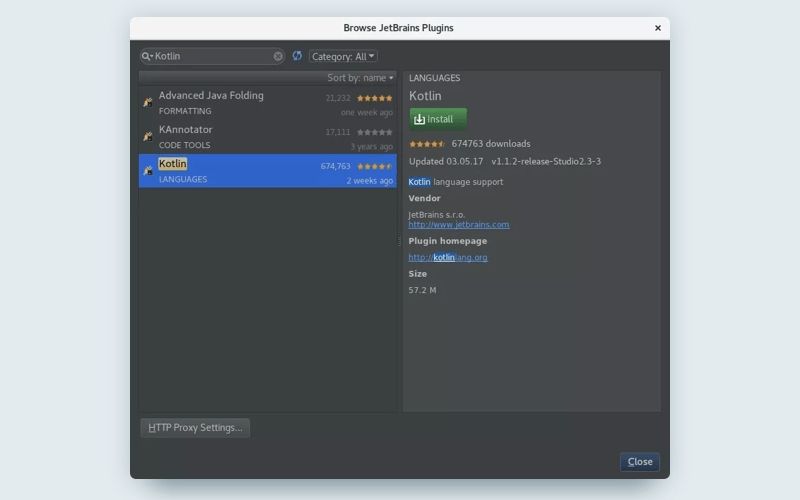Select Advanced Java Folding plugin name
800x500 pixels.
pyautogui.click(x=211, y=95)
